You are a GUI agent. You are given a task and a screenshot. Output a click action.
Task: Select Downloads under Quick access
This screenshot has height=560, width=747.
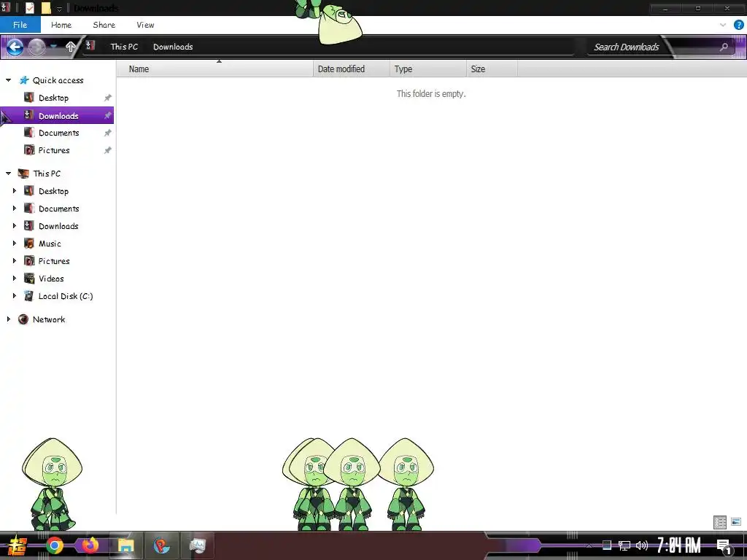[58, 115]
